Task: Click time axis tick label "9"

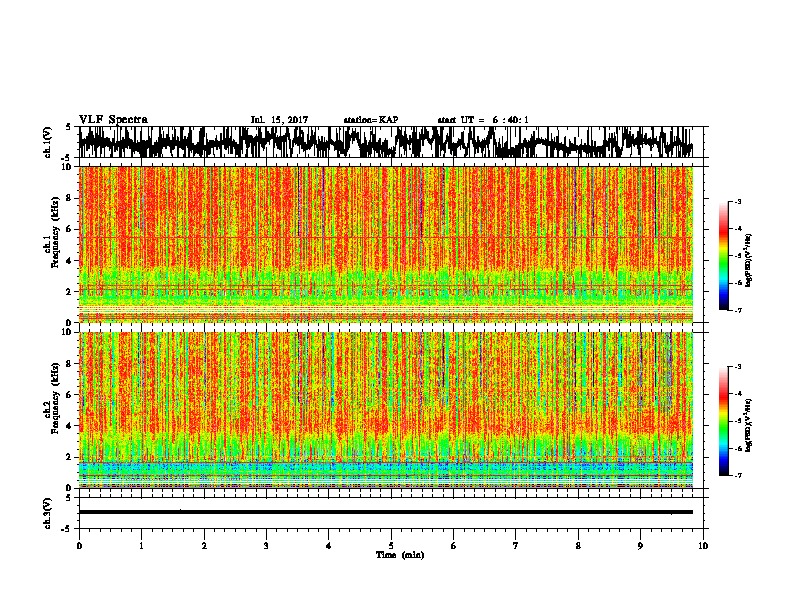Action: tap(640, 546)
